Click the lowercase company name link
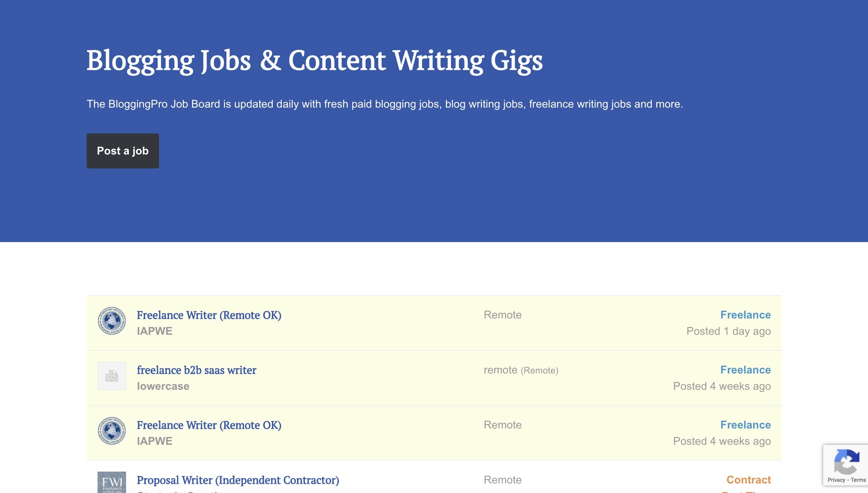The width and height of the screenshot is (868, 493). point(163,386)
